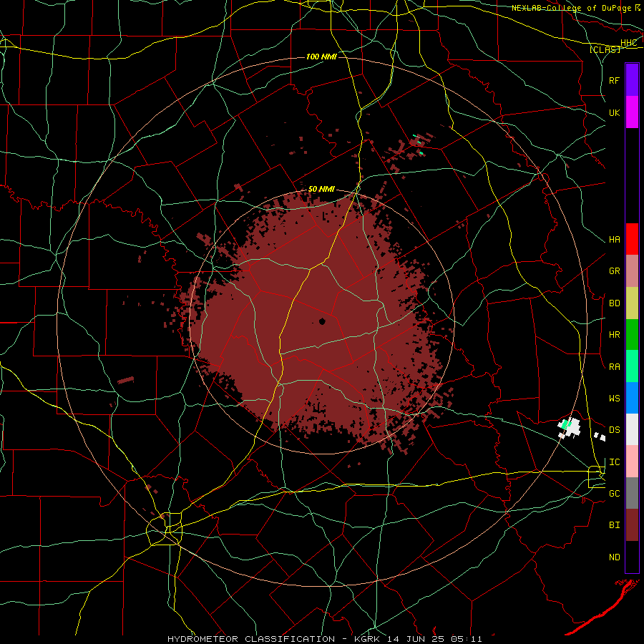This screenshot has height=644, width=644.
Task: Click the '05:11' timestamp text
Action: tap(465, 639)
